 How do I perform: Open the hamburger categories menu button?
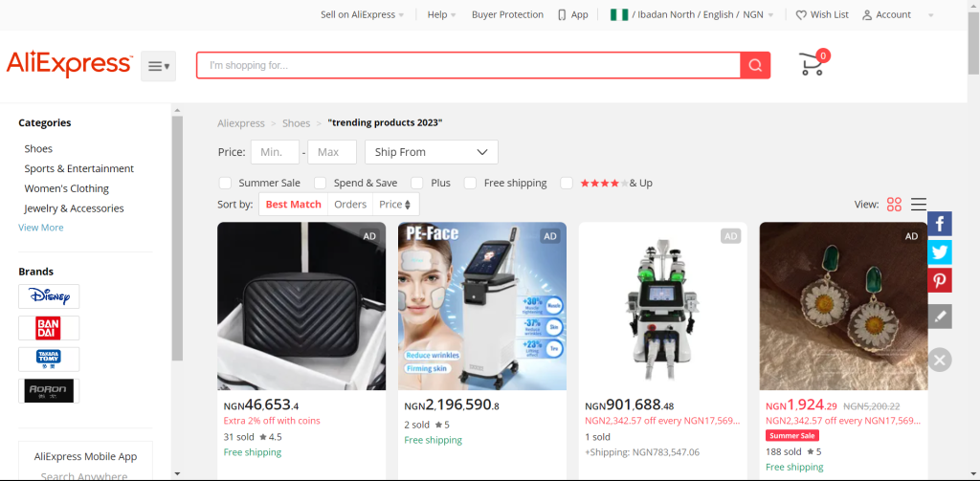[x=158, y=66]
